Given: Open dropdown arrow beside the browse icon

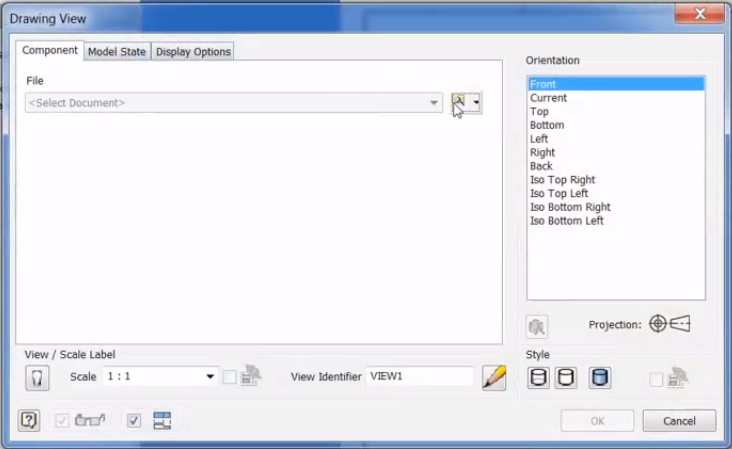Looking at the screenshot, I should pos(477,103).
